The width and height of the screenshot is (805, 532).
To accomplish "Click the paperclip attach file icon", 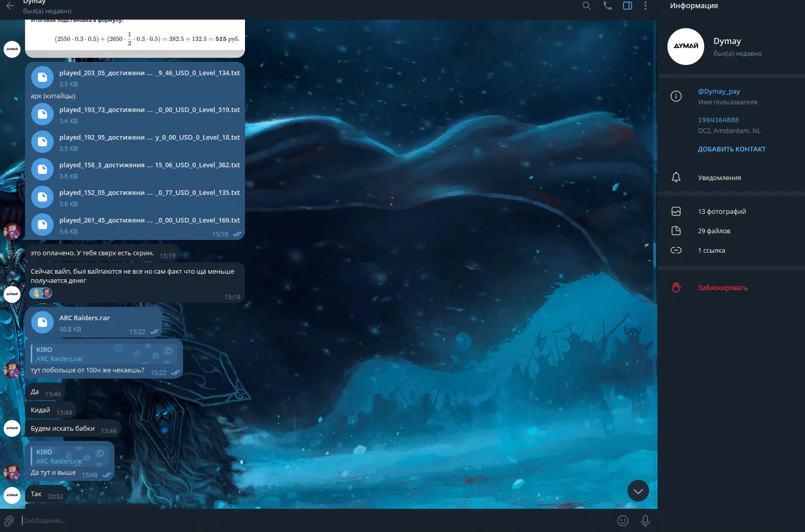I will [x=9, y=521].
